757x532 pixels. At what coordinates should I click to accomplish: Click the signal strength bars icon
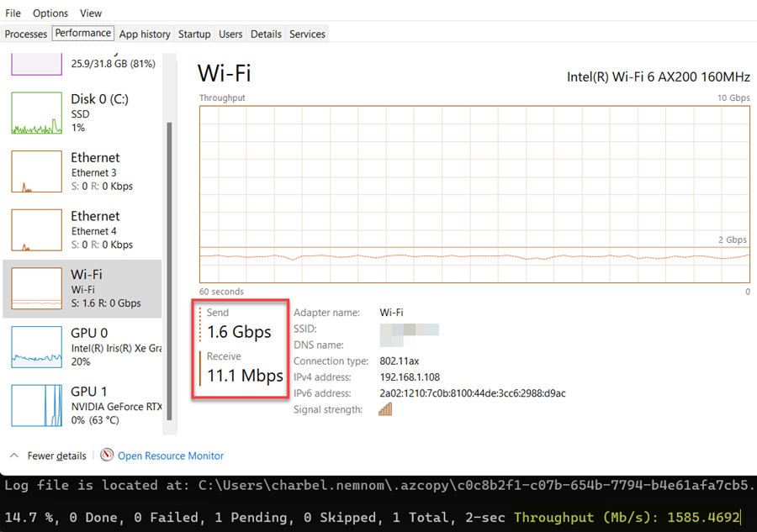(385, 409)
